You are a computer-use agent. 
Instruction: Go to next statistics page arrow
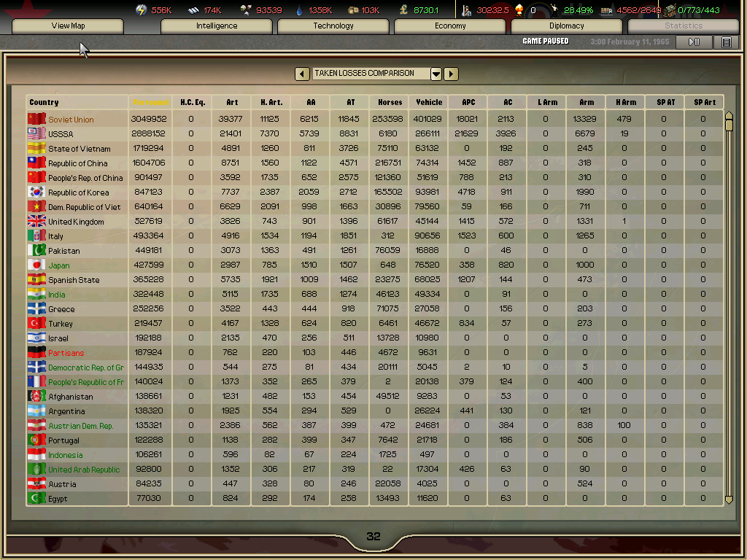point(452,74)
